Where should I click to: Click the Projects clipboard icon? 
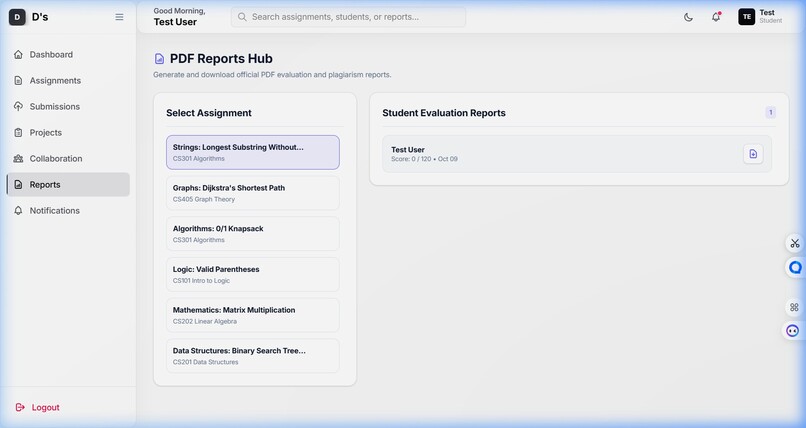pyautogui.click(x=19, y=133)
